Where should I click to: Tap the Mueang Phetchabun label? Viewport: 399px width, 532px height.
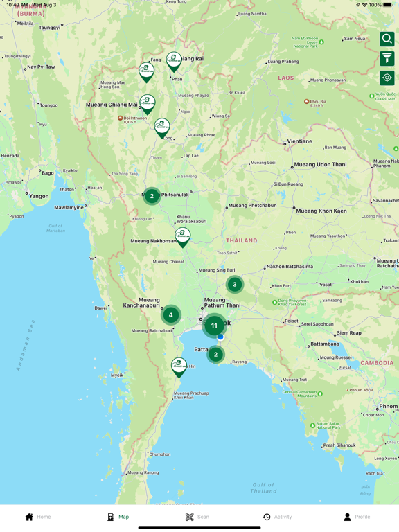[x=252, y=205]
